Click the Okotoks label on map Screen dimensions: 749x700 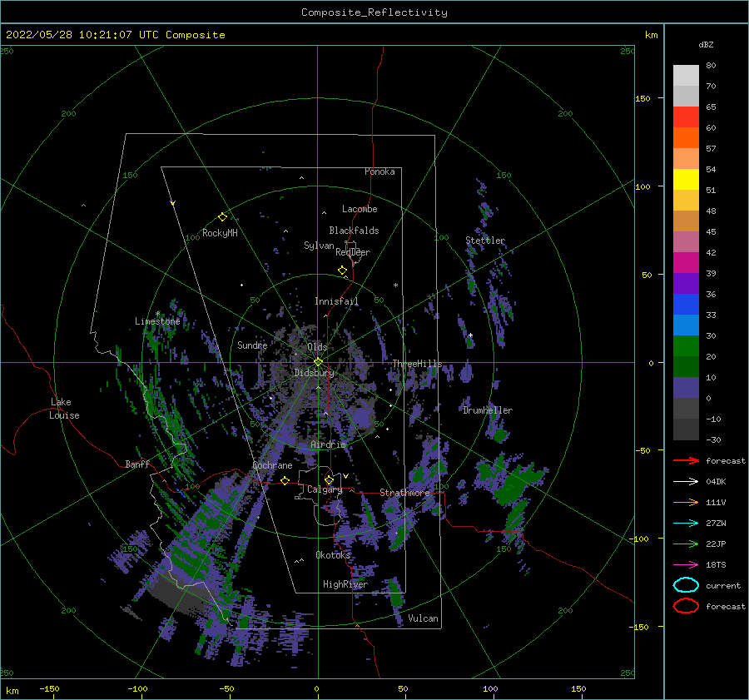(333, 554)
